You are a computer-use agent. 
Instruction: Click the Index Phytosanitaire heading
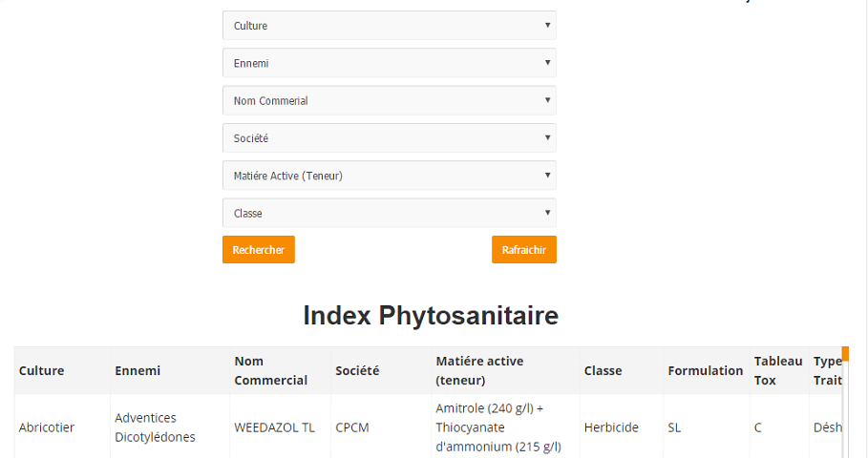(431, 316)
